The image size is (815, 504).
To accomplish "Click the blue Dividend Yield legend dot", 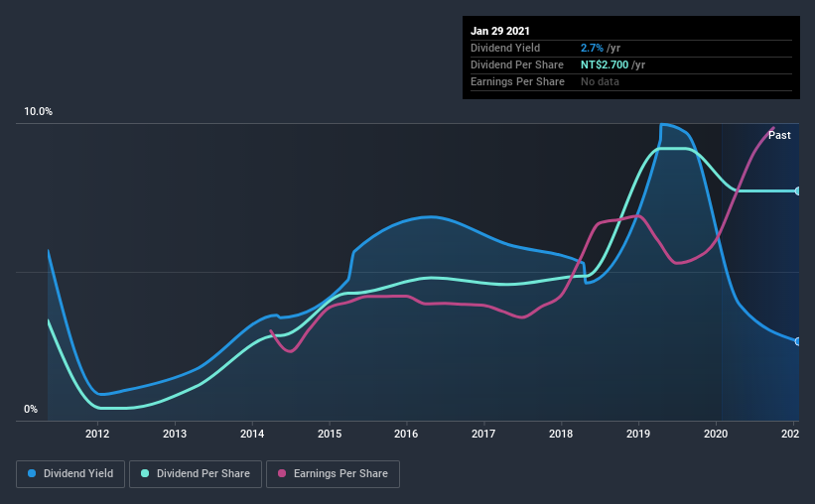I will point(32,473).
